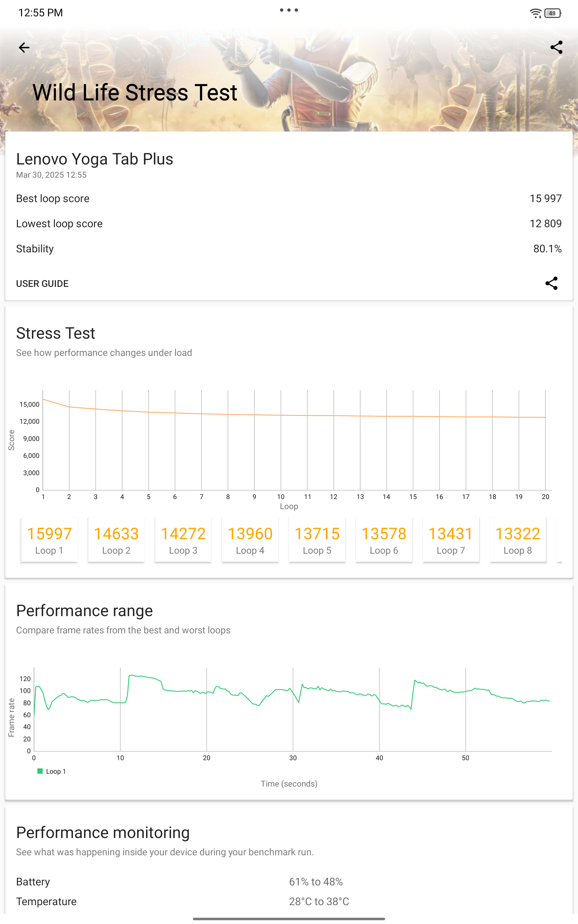The image size is (578, 924).
Task: Select the Loop 7 score card
Action: tap(451, 540)
